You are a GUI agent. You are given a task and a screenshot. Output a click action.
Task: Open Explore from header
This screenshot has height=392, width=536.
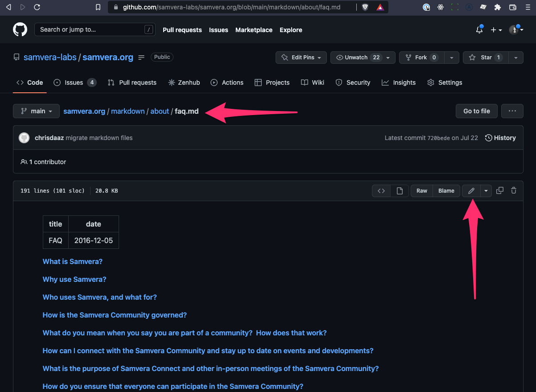tap(291, 30)
